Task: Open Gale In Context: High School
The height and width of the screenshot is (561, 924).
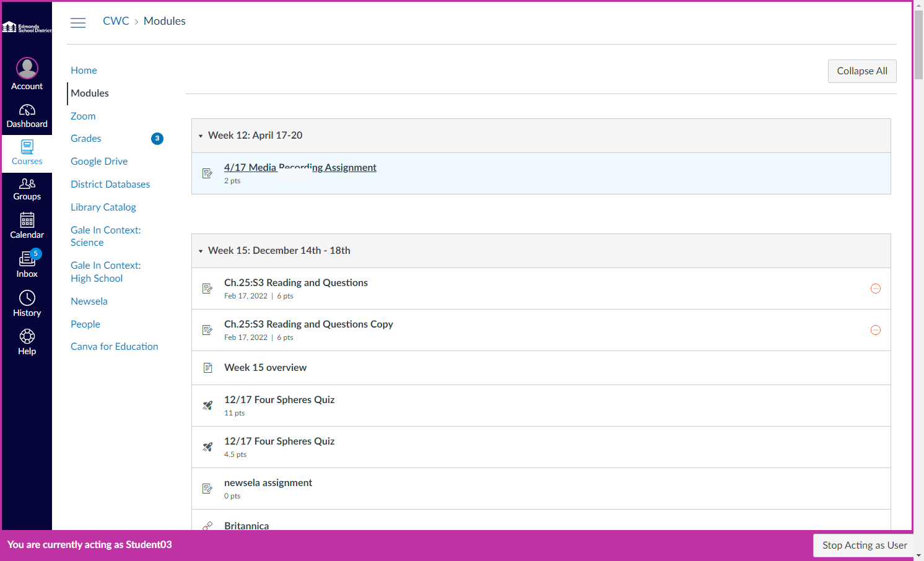Action: point(106,272)
